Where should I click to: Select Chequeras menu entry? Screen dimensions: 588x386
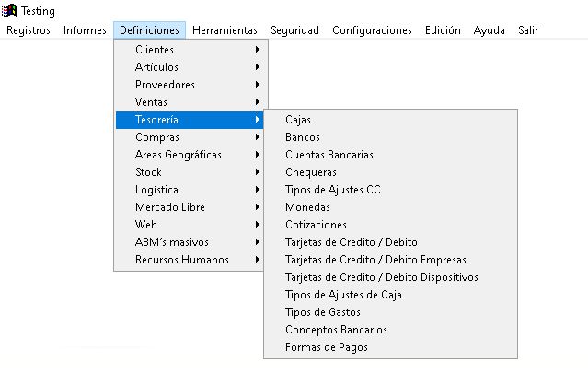tap(311, 172)
